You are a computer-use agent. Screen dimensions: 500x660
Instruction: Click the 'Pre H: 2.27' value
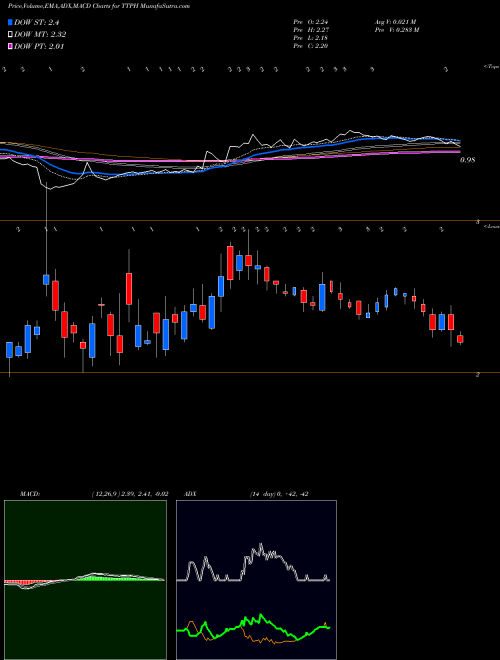[311, 29]
